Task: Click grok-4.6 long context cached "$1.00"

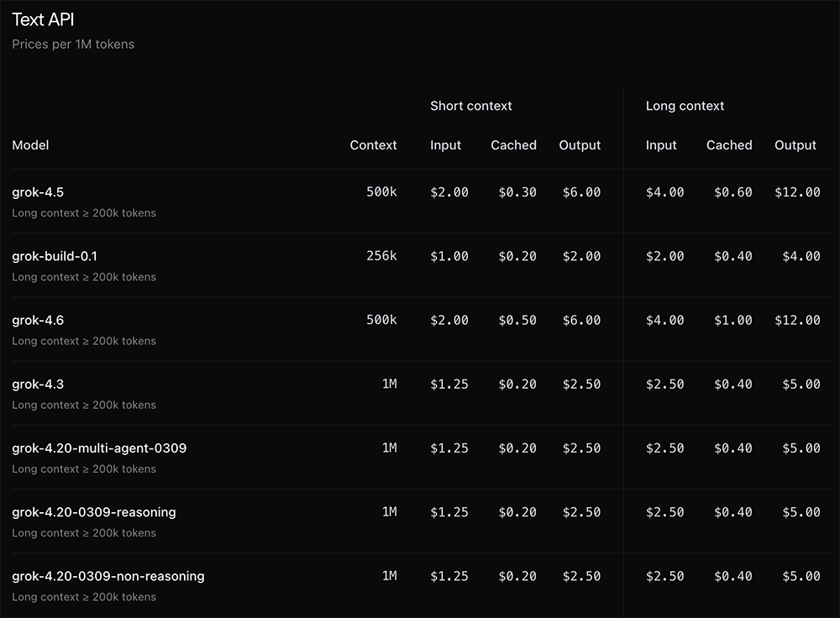Action: coord(732,320)
